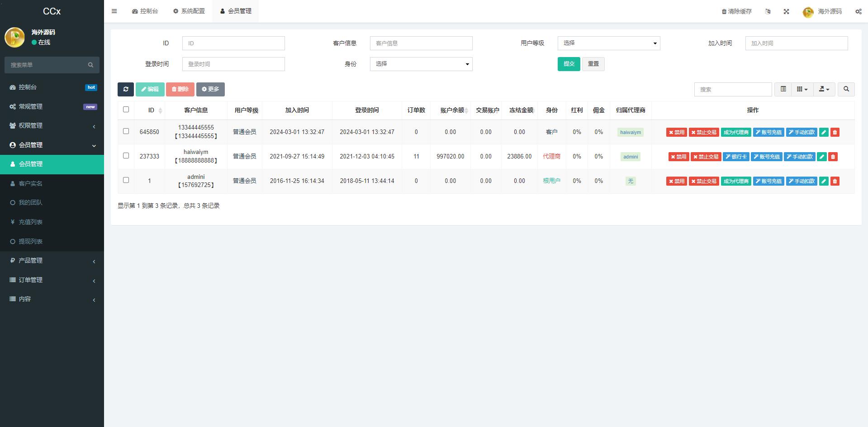The height and width of the screenshot is (427, 868).
Task: Click the green 提交 button
Action: point(569,64)
